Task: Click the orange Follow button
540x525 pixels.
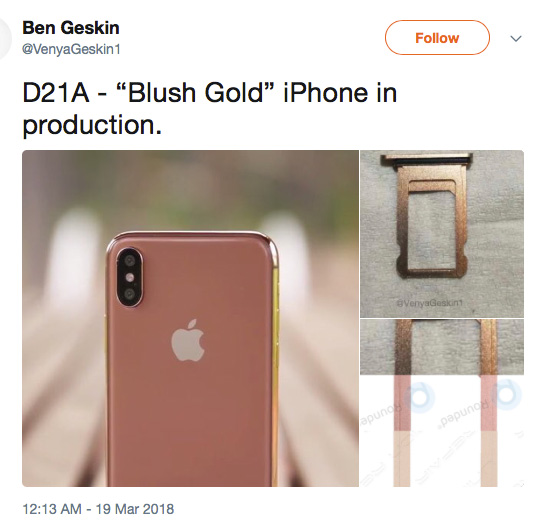Action: 437,38
